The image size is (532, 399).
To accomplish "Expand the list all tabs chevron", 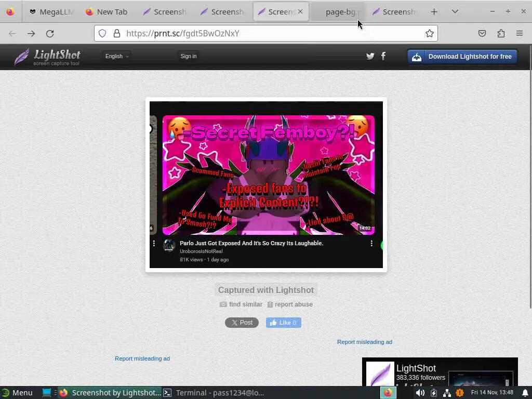I will [x=455, y=11].
